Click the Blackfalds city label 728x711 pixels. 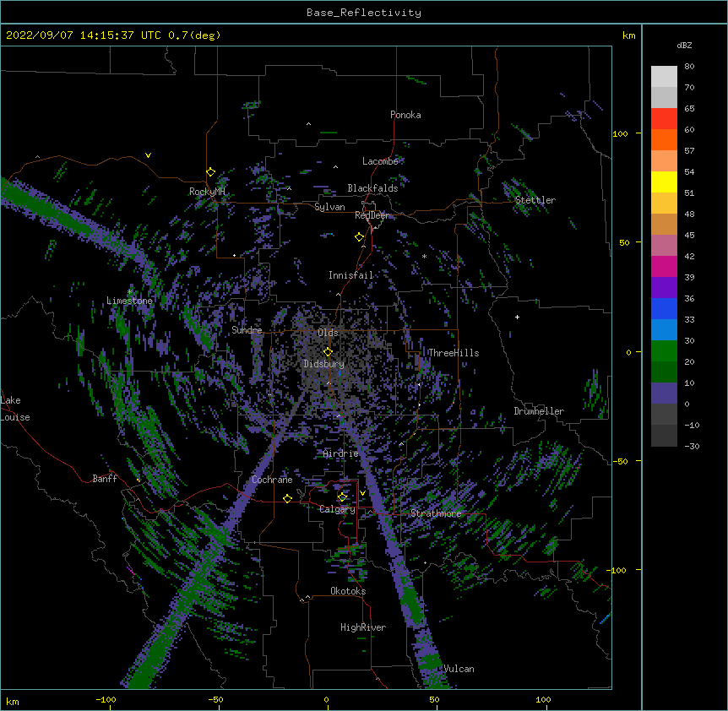click(x=372, y=188)
